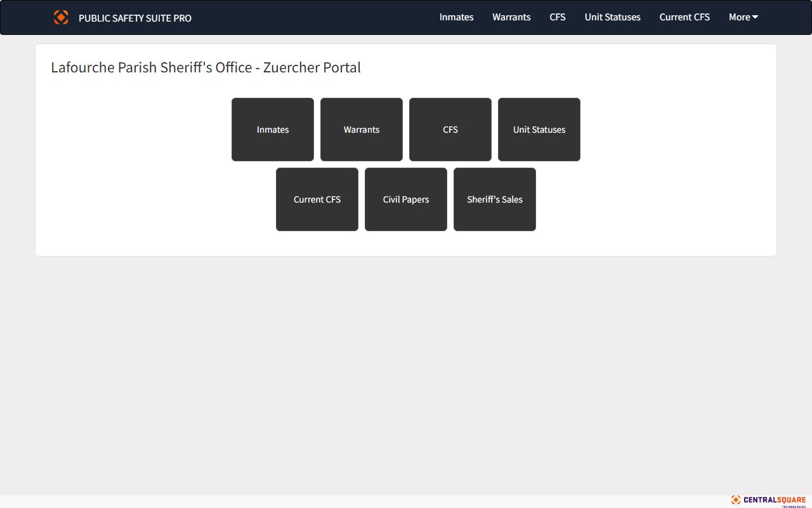
Task: Click the Lafourche Parish Sheriff's Office portal heading
Action: point(206,67)
